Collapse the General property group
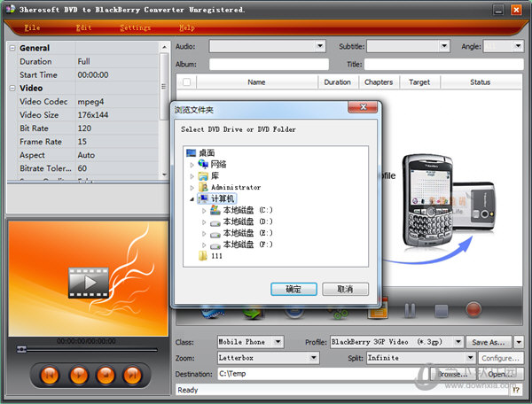This screenshot has width=532, height=404. [12, 48]
